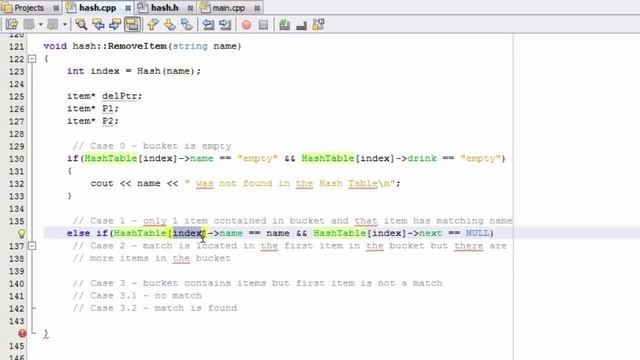640x360 pixels.
Task: Click the variable 'P1;' on line 126
Action: point(110,109)
